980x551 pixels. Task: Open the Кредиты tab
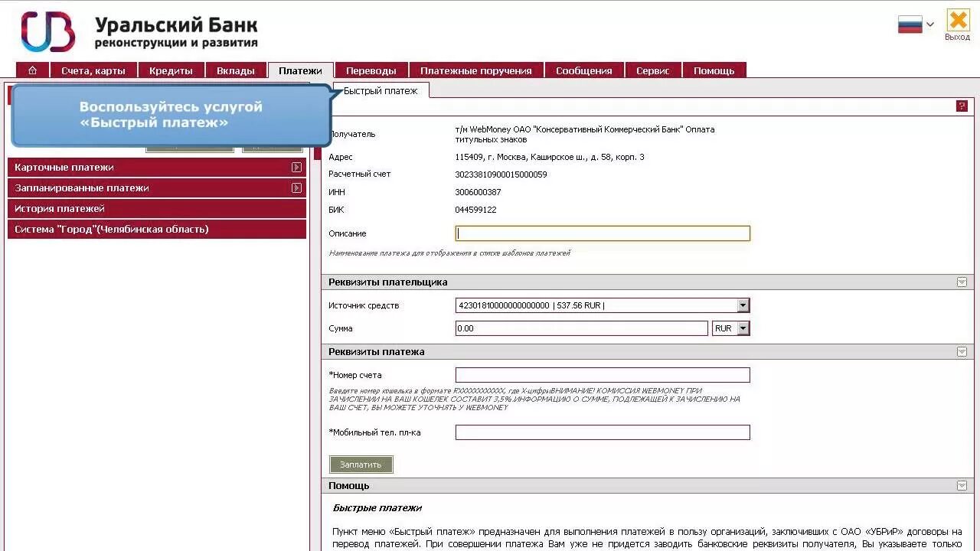tap(171, 70)
